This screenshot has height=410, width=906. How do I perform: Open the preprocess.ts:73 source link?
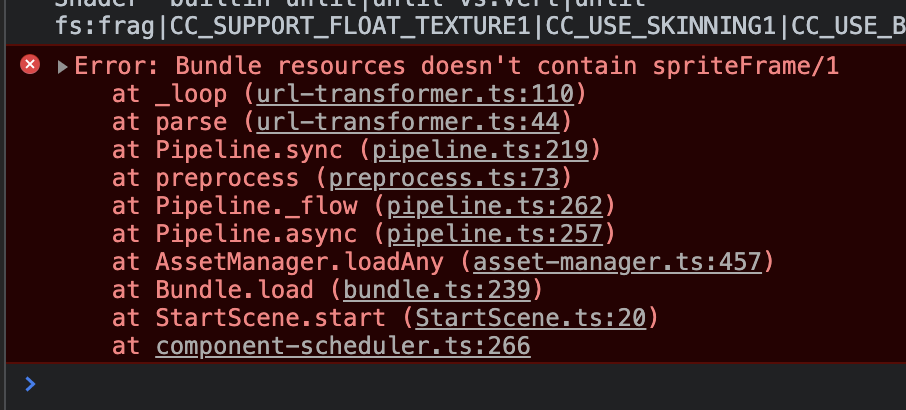coord(450,179)
